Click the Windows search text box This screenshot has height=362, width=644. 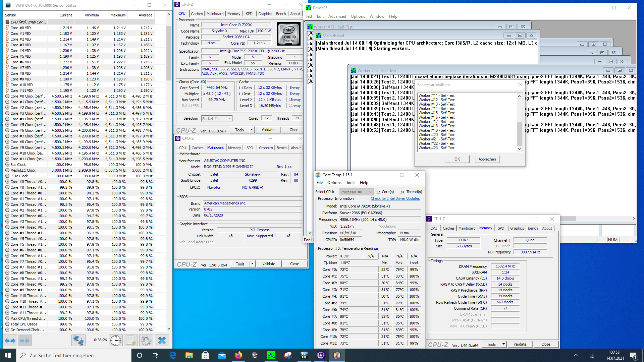pos(74,355)
